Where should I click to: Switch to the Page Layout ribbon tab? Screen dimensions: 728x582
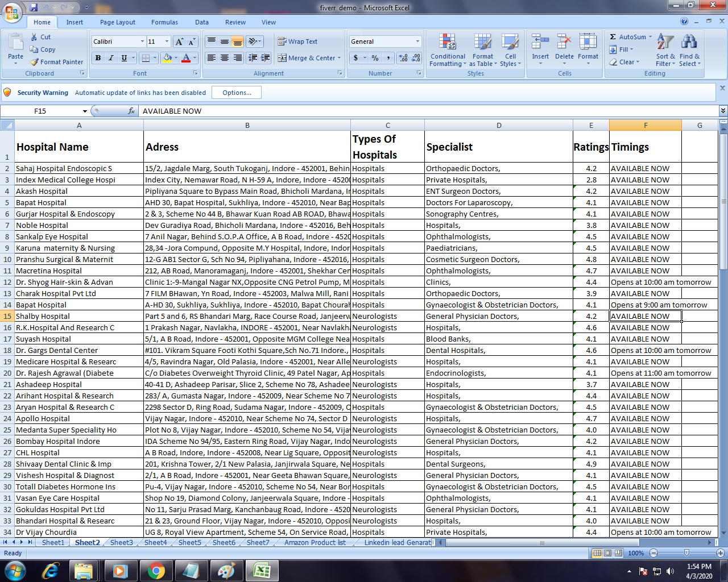[118, 22]
